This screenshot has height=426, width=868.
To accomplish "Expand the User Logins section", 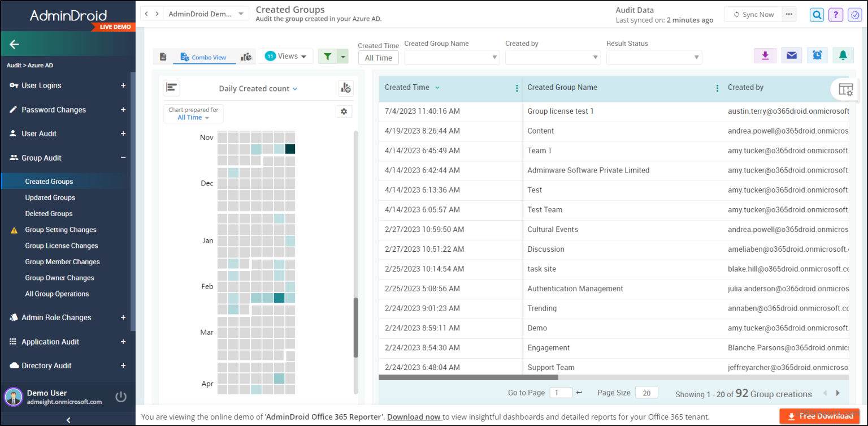I will [123, 85].
